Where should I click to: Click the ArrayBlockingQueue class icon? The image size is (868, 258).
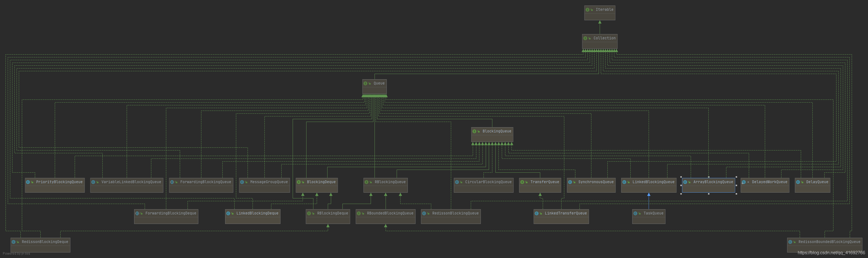685,182
